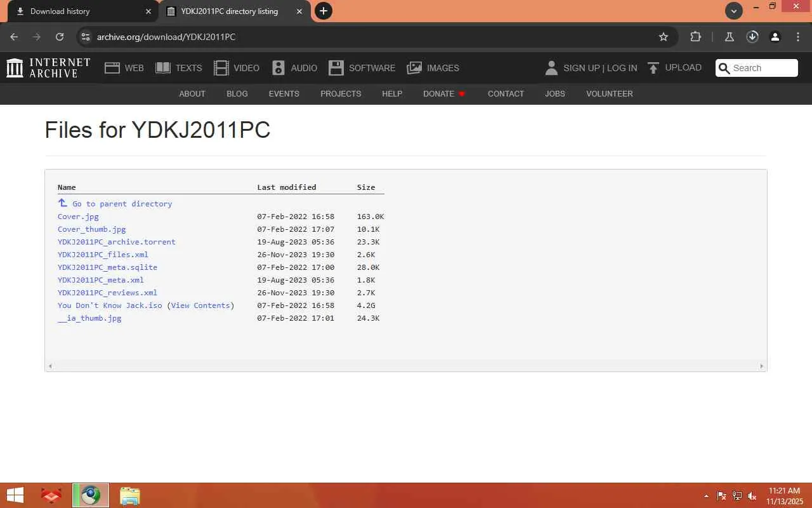Open a new tab with the plus button
812x508 pixels.
tap(324, 11)
